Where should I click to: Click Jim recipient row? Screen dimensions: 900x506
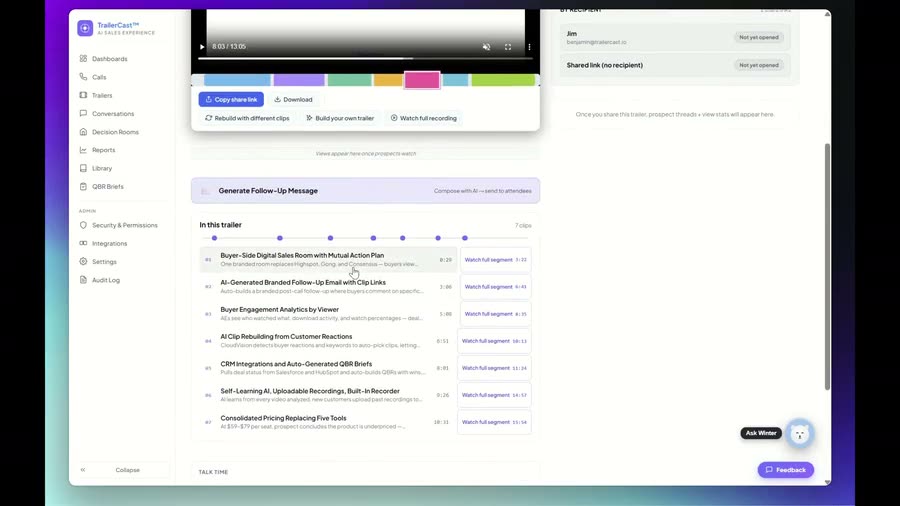[x=675, y=37]
